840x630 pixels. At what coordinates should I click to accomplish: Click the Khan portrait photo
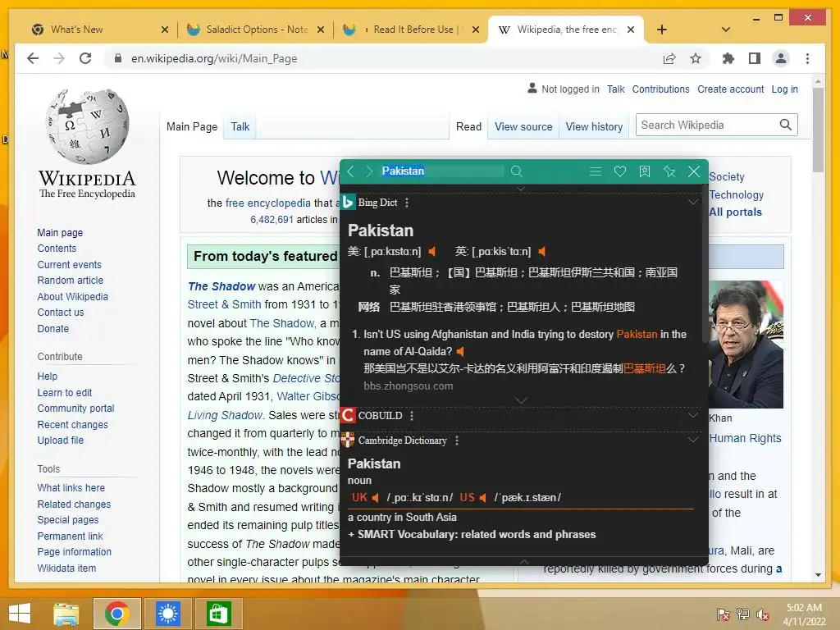(x=746, y=345)
